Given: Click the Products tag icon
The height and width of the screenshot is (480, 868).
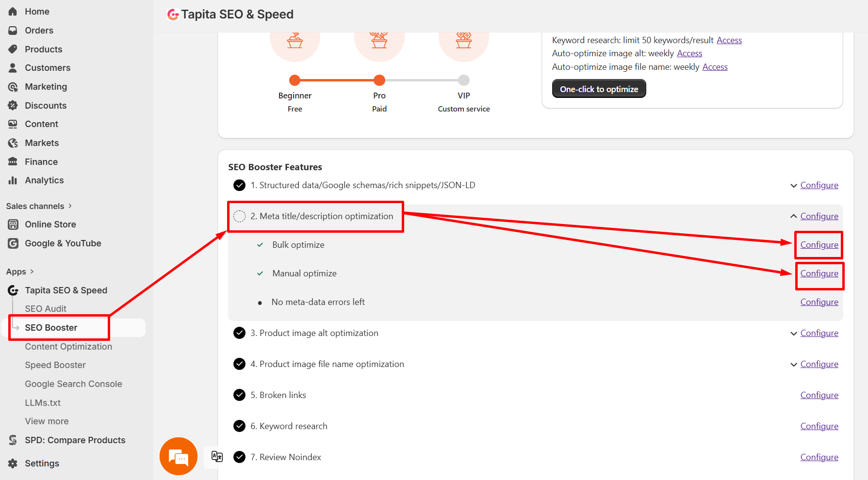Looking at the screenshot, I should (x=13, y=49).
